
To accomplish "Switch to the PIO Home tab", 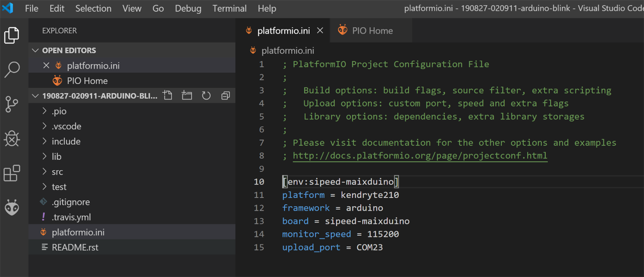I will pos(372,31).
